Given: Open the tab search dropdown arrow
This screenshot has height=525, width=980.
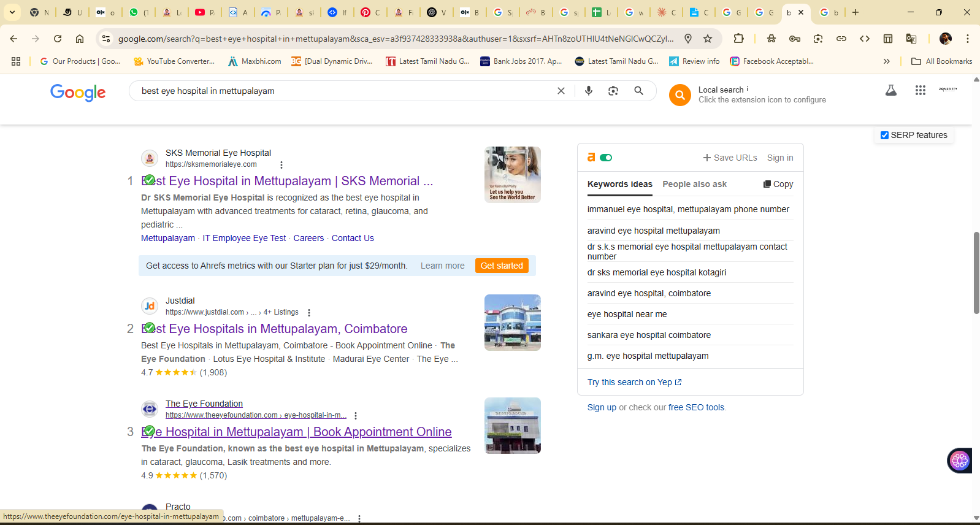Looking at the screenshot, I should 12,12.
